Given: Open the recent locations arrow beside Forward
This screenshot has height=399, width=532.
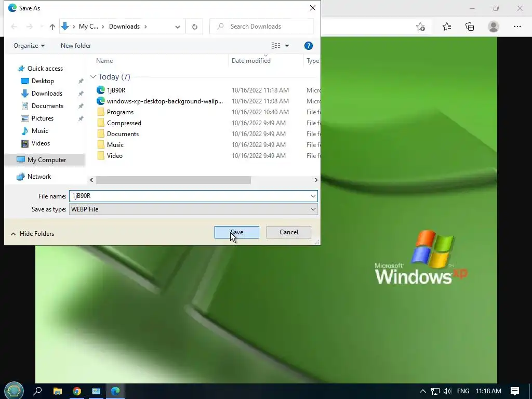Looking at the screenshot, I should coord(42,26).
